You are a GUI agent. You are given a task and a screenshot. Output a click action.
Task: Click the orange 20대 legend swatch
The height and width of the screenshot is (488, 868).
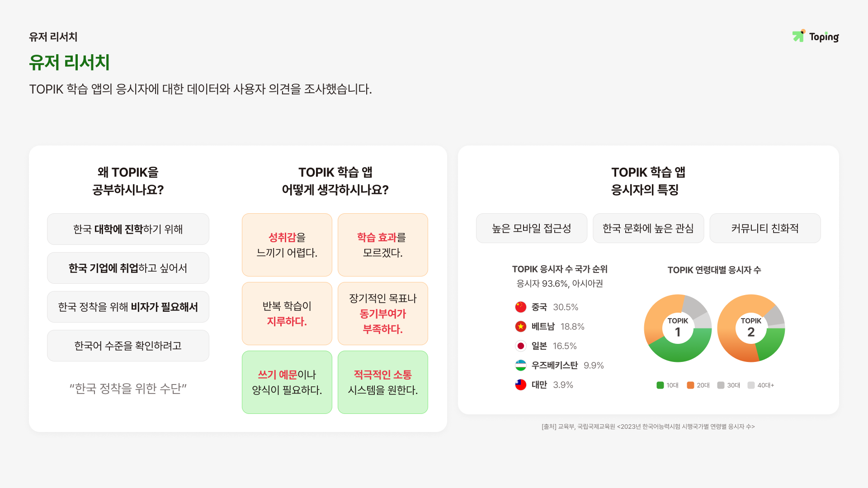point(690,385)
